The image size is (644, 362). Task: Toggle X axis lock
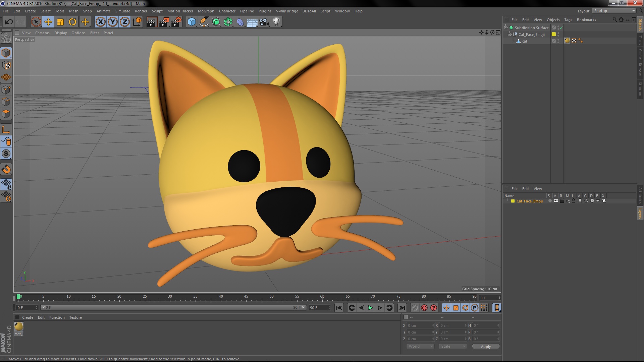click(x=100, y=22)
